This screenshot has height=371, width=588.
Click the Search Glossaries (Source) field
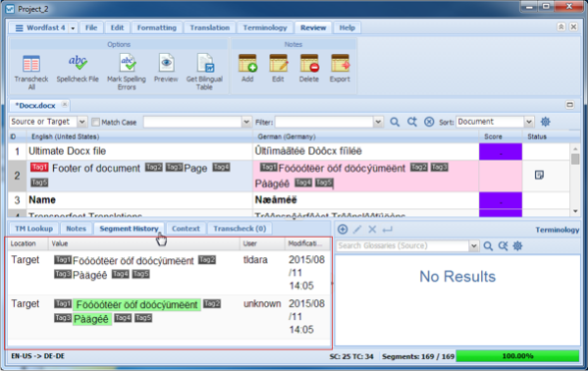(x=402, y=245)
